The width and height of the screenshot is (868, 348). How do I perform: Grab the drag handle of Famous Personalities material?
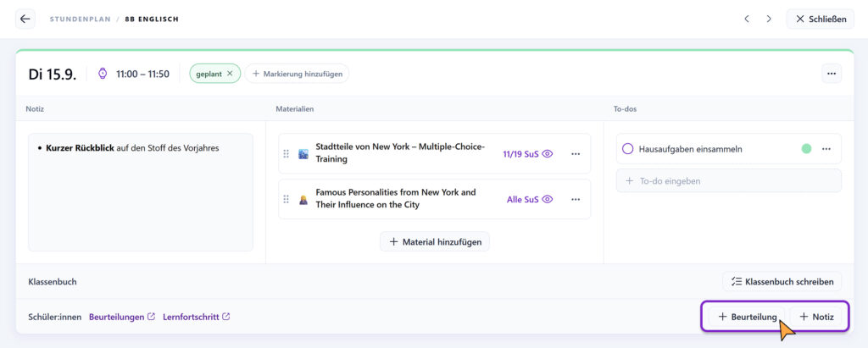click(287, 199)
